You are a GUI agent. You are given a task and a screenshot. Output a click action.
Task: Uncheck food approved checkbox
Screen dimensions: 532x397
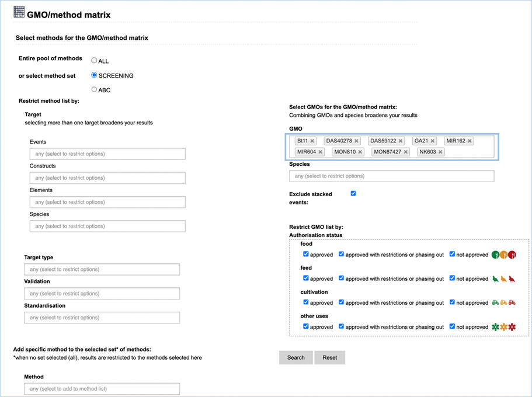305,254
